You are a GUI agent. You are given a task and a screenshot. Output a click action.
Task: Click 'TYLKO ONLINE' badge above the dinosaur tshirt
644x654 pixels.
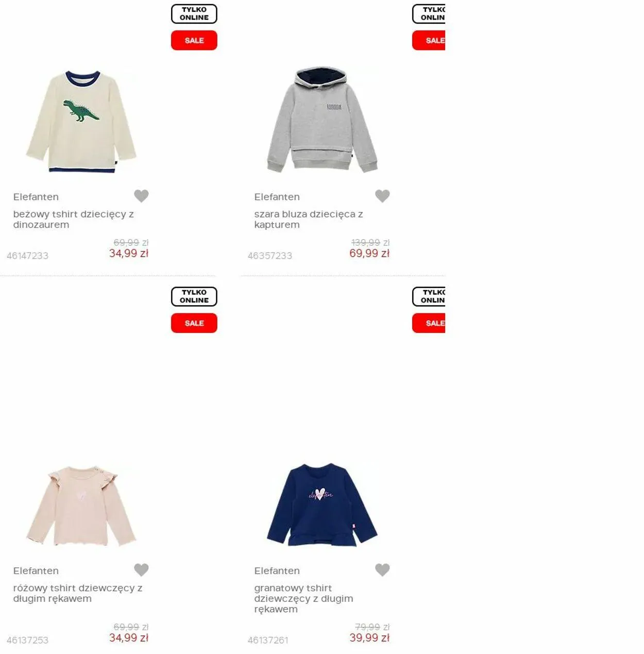(x=194, y=14)
